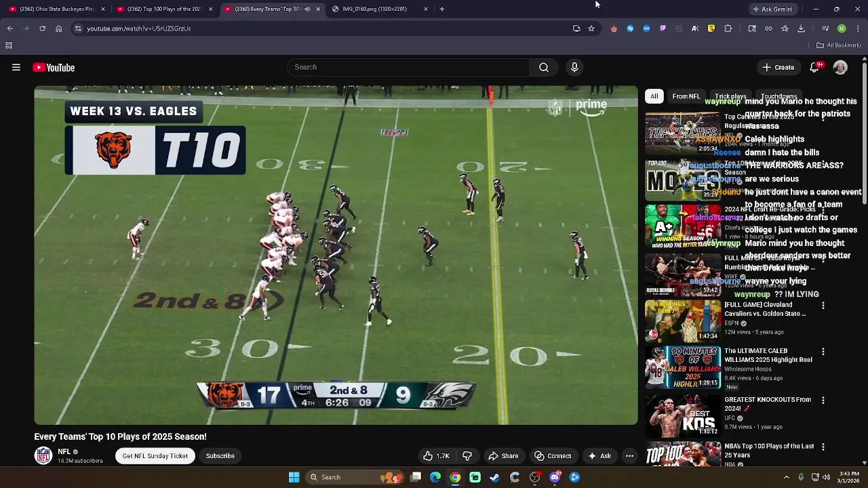Viewport: 868px width, 488px height.
Task: Open Ultimate Caleb Williams highlight reel thumbnail
Action: click(683, 367)
